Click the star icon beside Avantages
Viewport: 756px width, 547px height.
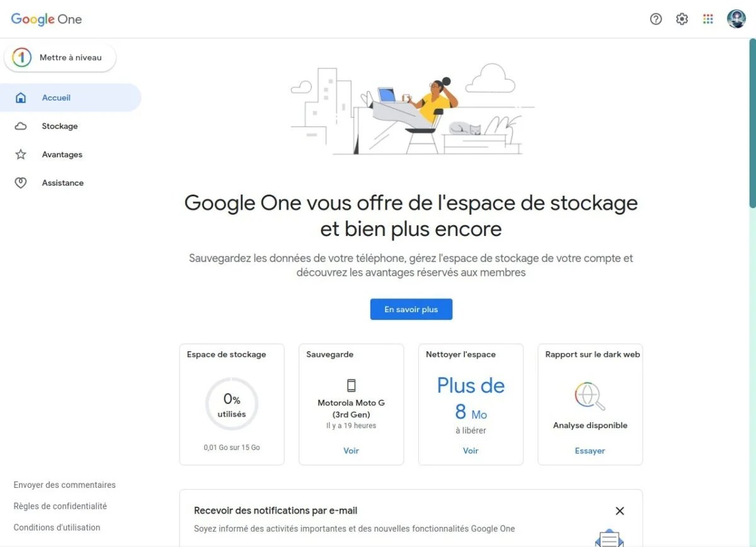coord(21,154)
